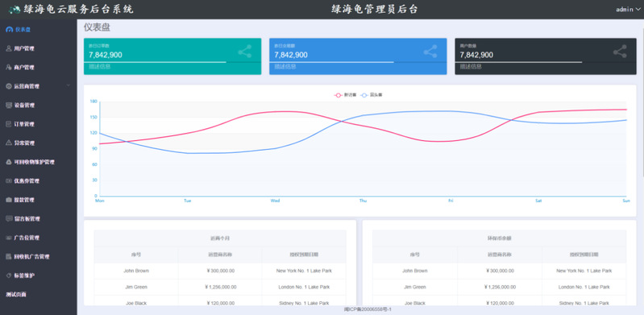Click the 测试页面 link in sidebar
Image resolution: width=644 pixels, height=315 pixels.
point(16,295)
